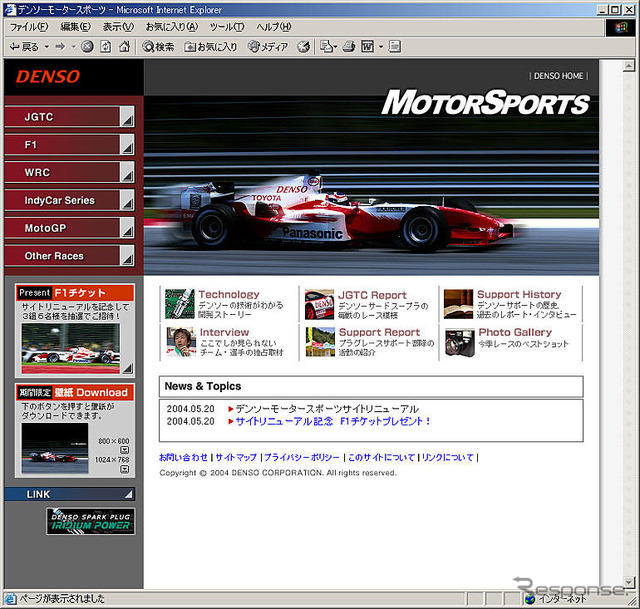Viewport: 640px width, 609px height.
Task: Click the Photo Gallery camera thumbnail
Action: 460,342
